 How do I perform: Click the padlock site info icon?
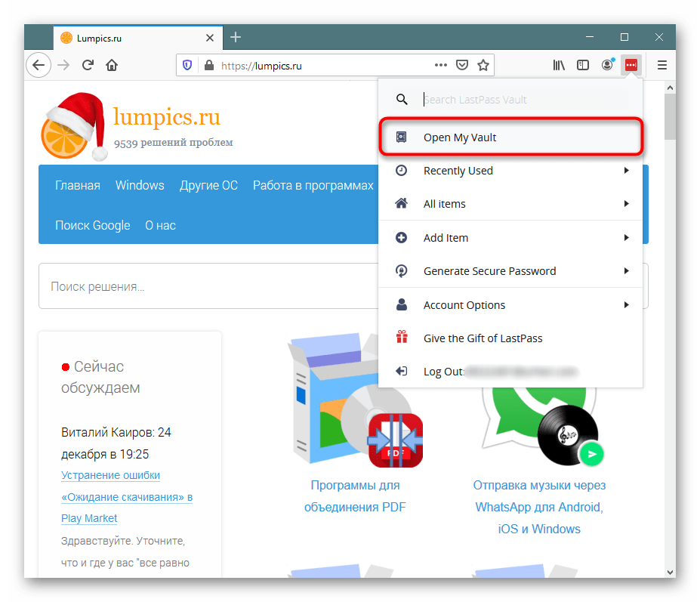click(209, 66)
